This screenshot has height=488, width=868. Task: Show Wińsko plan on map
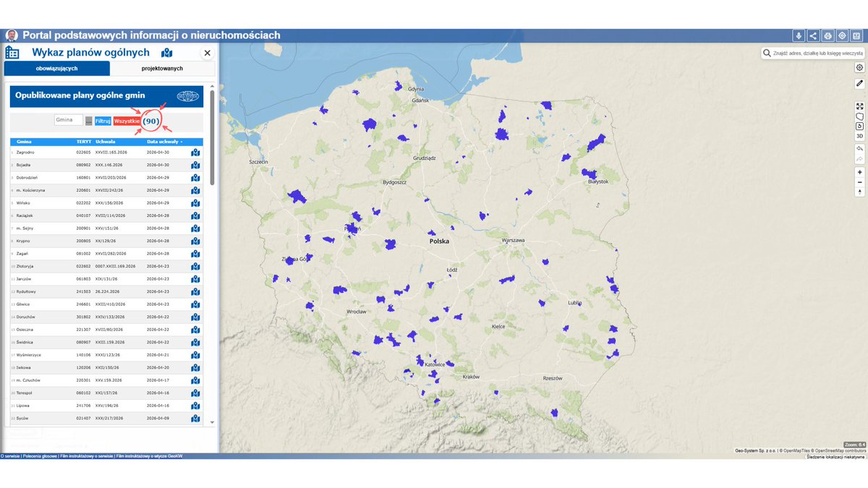tap(195, 202)
